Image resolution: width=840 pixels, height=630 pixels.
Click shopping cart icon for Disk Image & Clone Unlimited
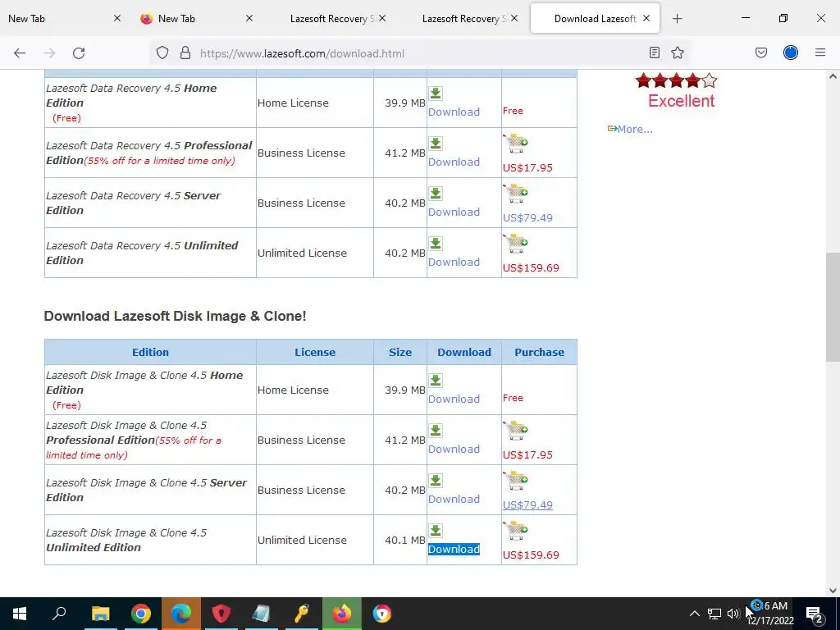tap(515, 531)
